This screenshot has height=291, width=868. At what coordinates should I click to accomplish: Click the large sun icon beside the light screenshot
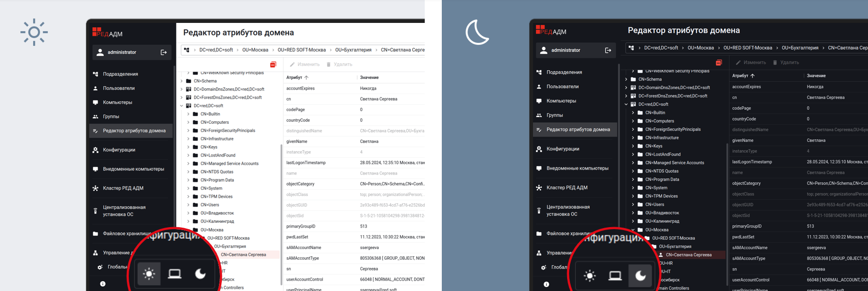pyautogui.click(x=34, y=32)
